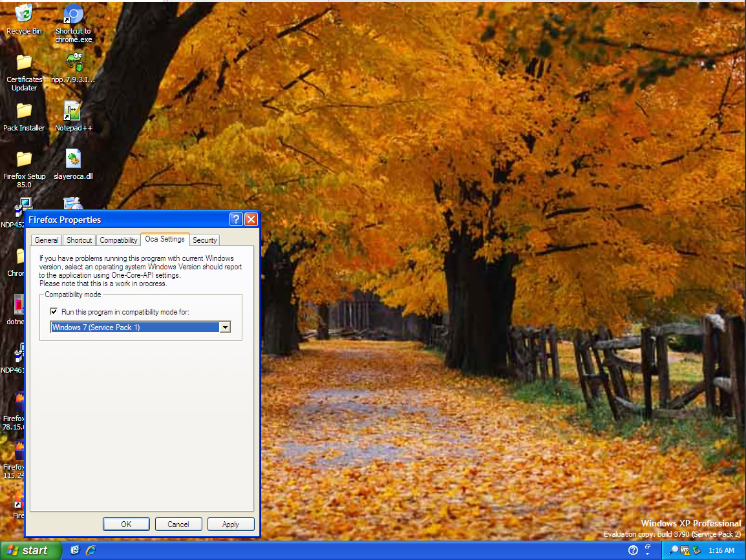Select the Shortcut to chrome.exe desktop icon
This screenshot has height=560, width=746.
pyautogui.click(x=73, y=23)
